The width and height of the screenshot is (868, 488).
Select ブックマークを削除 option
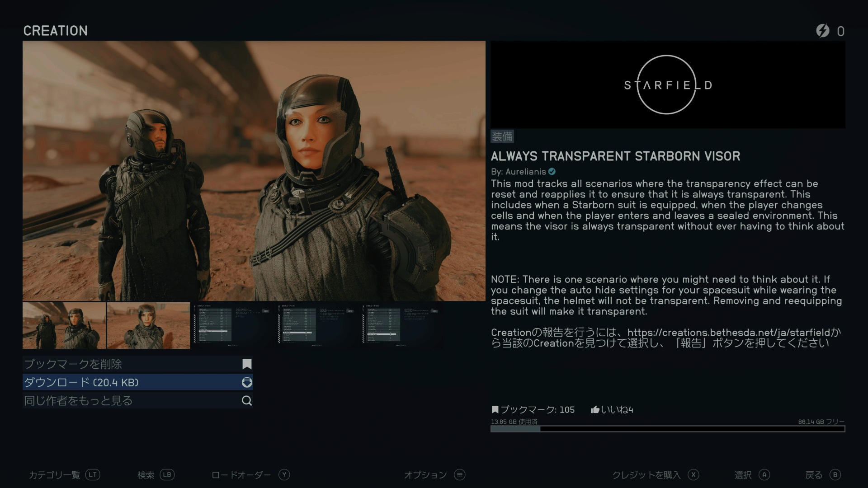pos(137,364)
